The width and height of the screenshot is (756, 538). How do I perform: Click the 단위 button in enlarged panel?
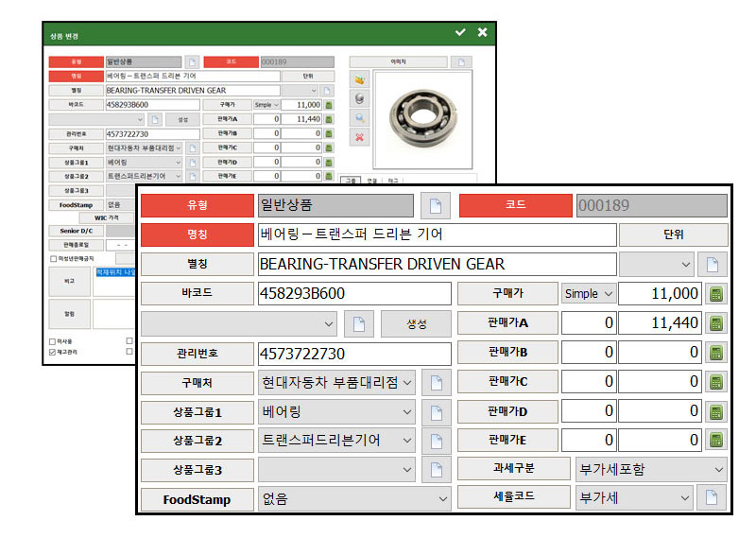coord(673,234)
